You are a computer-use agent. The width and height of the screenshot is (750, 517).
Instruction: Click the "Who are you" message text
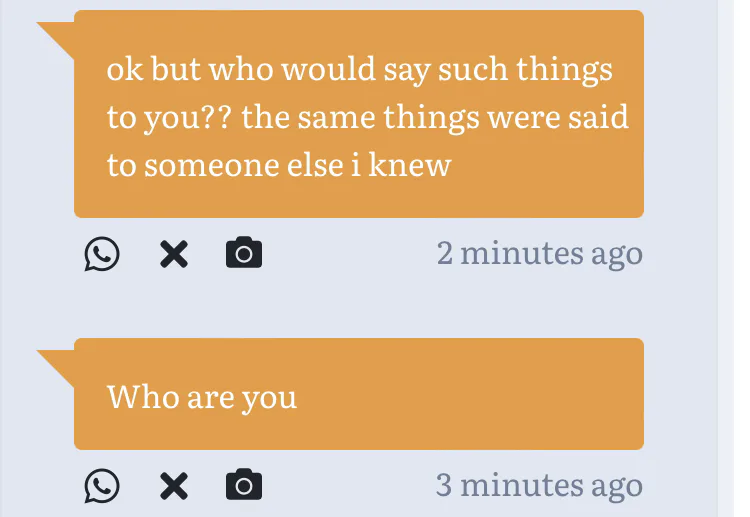(202, 397)
